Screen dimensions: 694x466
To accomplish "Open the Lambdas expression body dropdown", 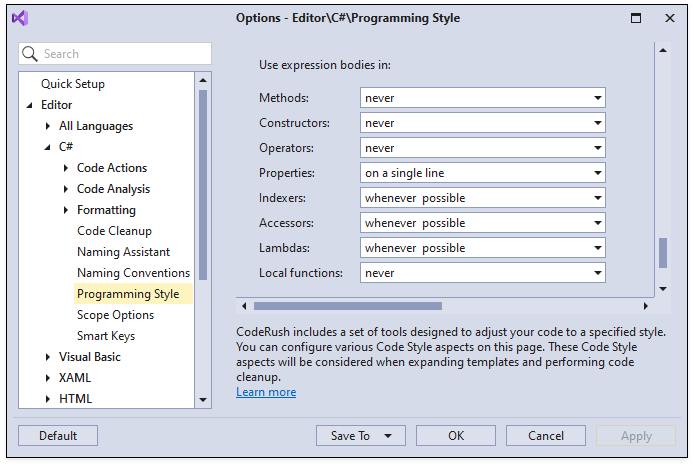I will point(482,248).
